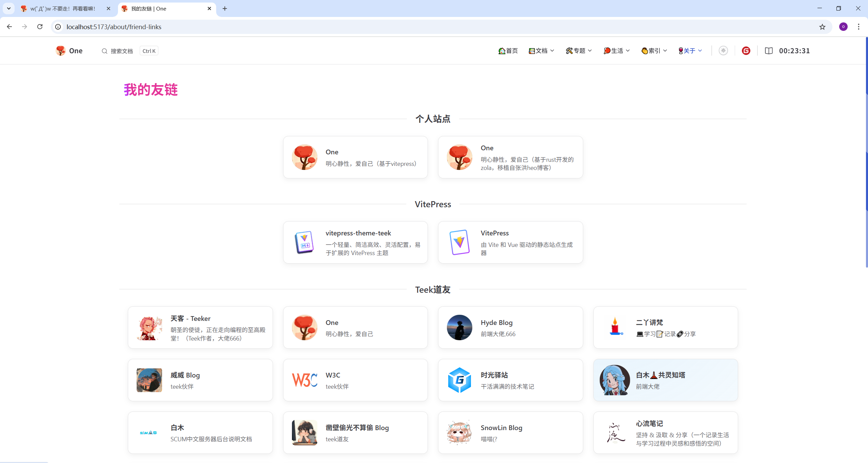This screenshot has height=463, width=868.
Task: Click the W3C logo
Action: pos(304,380)
